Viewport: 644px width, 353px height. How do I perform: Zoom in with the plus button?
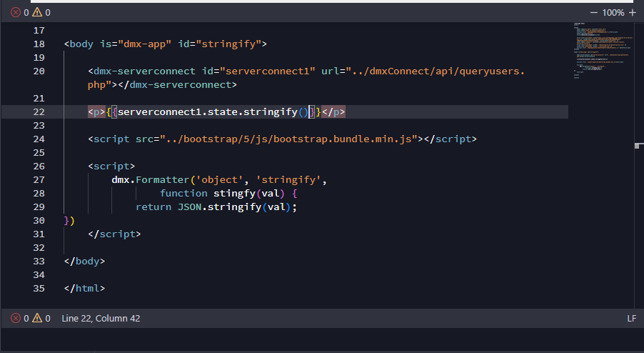633,13
